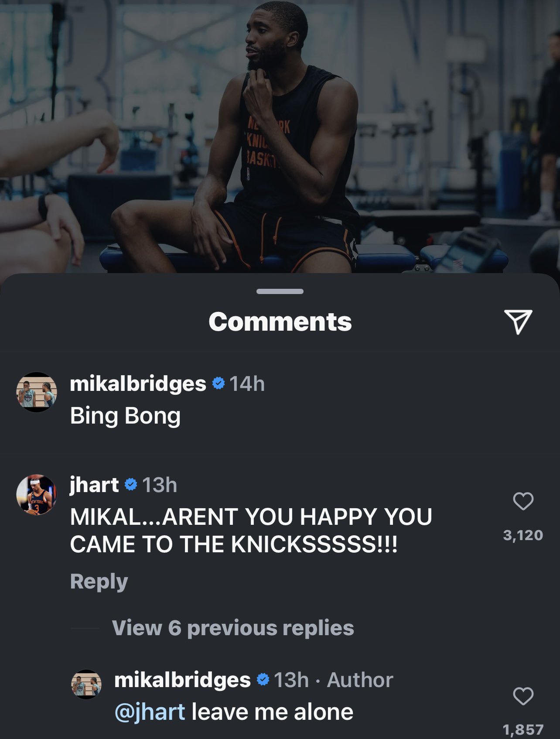Click Reply under jhart's comment

point(99,581)
